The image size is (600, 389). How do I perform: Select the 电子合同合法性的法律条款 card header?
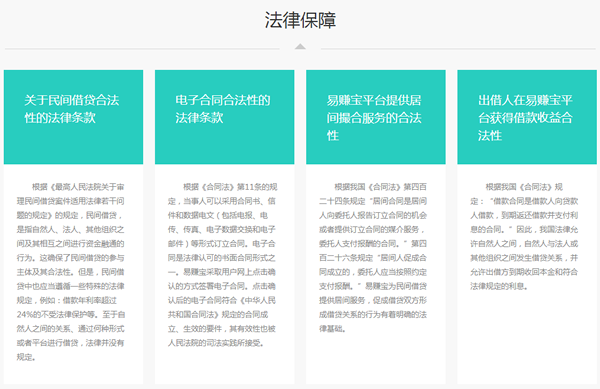pos(225,117)
